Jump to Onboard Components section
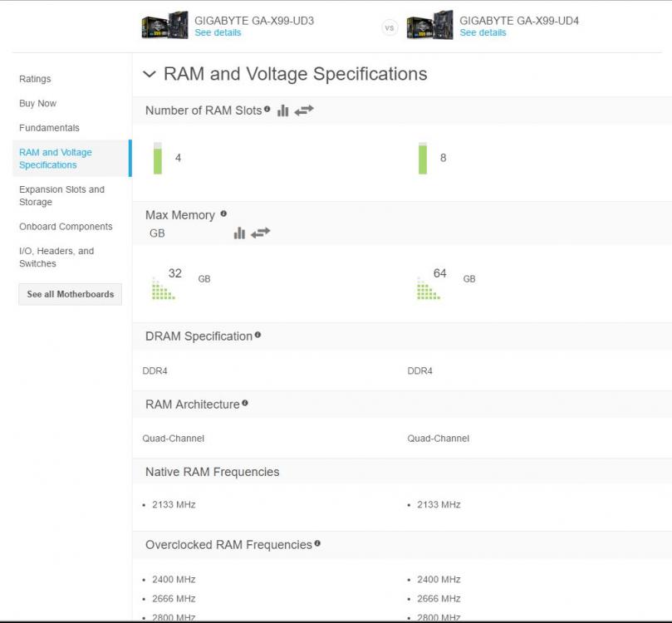Screen dimensions: 672x623 pyautogui.click(x=66, y=226)
